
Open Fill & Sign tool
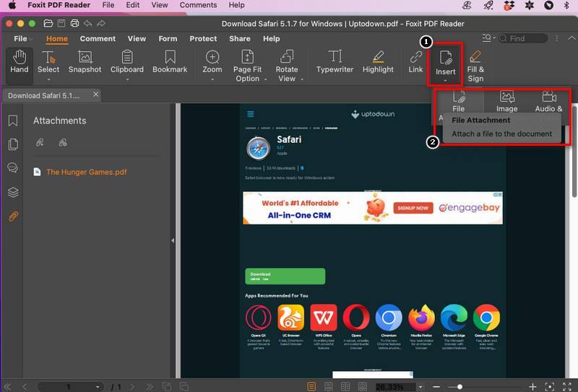coord(475,66)
